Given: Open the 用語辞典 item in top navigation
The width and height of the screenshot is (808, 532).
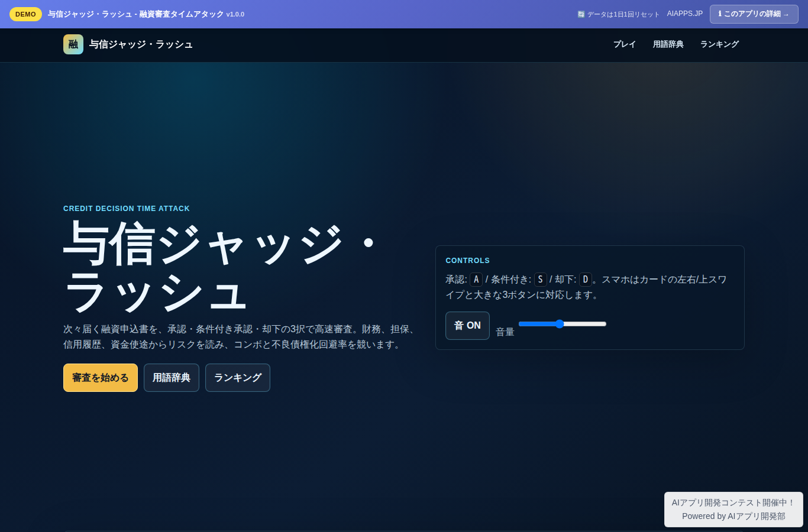Looking at the screenshot, I should 668,44.
